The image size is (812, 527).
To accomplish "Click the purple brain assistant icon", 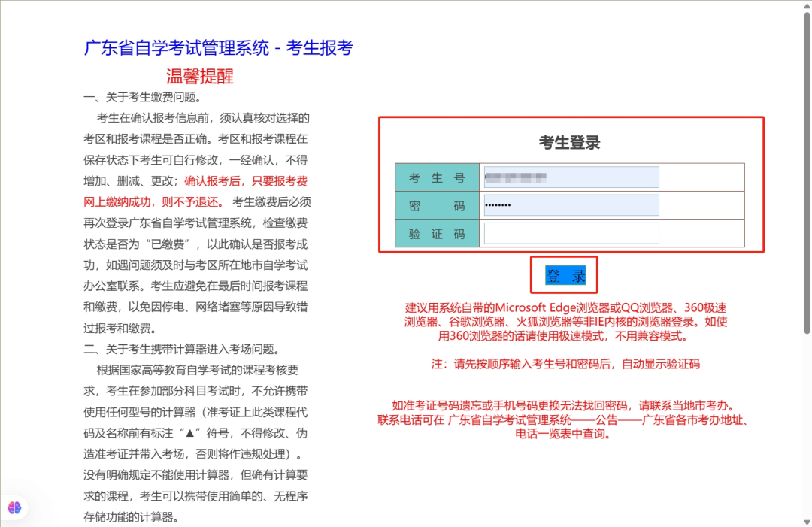I will (x=15, y=507).
